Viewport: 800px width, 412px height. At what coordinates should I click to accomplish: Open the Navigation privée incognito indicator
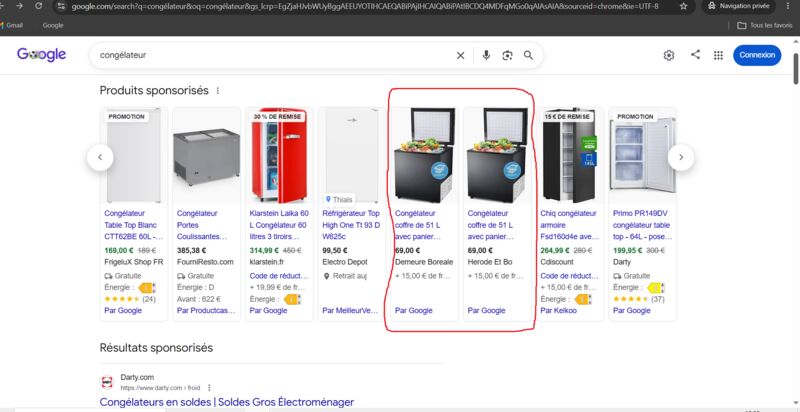738,6
